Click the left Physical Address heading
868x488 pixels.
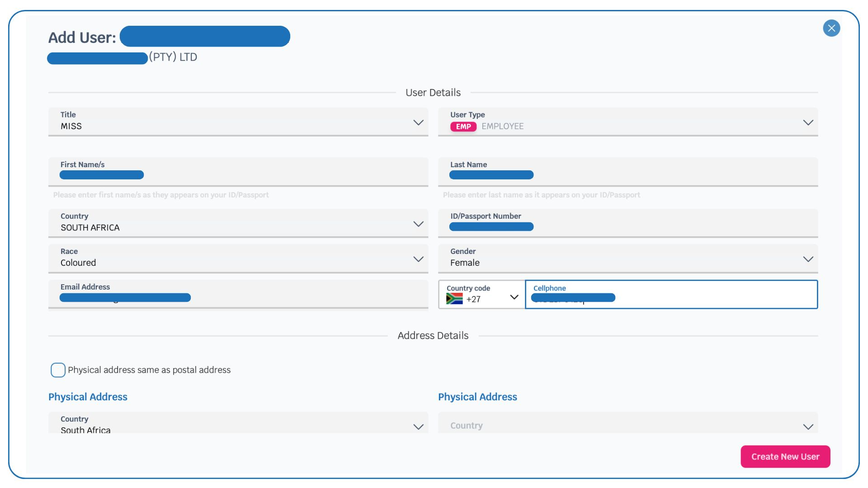coord(88,397)
